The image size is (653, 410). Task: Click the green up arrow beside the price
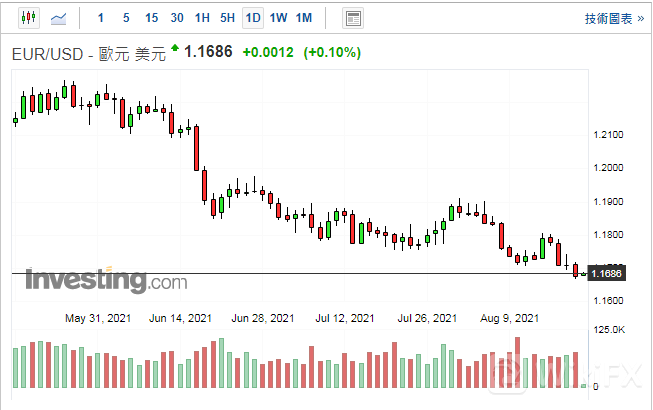[176, 48]
